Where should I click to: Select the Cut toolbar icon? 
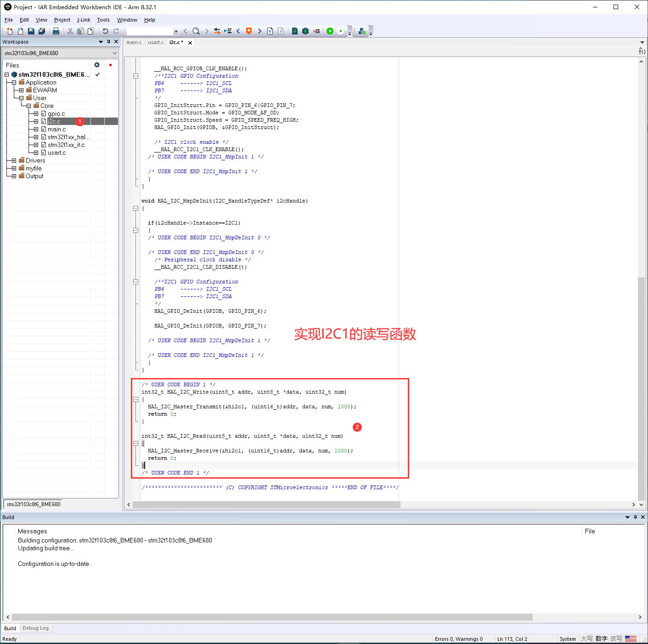(x=71, y=31)
